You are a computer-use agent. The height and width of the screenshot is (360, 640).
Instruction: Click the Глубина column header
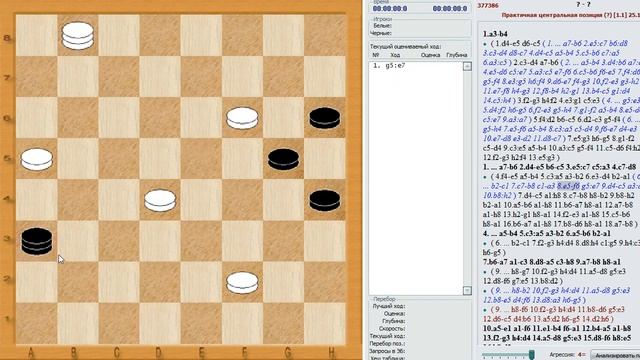coord(456,55)
